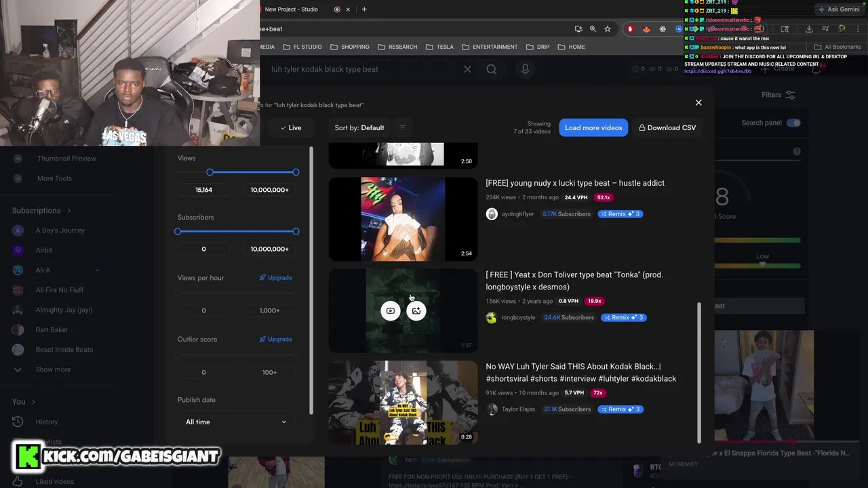Open Ask Gemini button
The width and height of the screenshot is (868, 488).
pyautogui.click(x=839, y=9)
